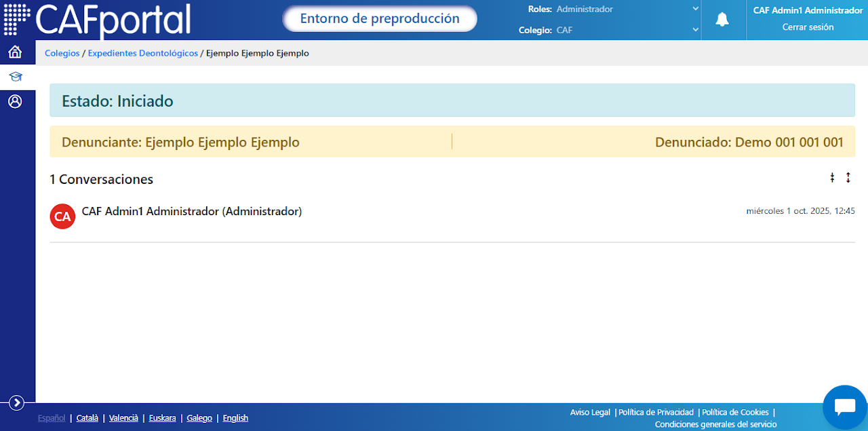The height and width of the screenshot is (431, 868).
Task: Switch language to English
Action: pyautogui.click(x=235, y=418)
